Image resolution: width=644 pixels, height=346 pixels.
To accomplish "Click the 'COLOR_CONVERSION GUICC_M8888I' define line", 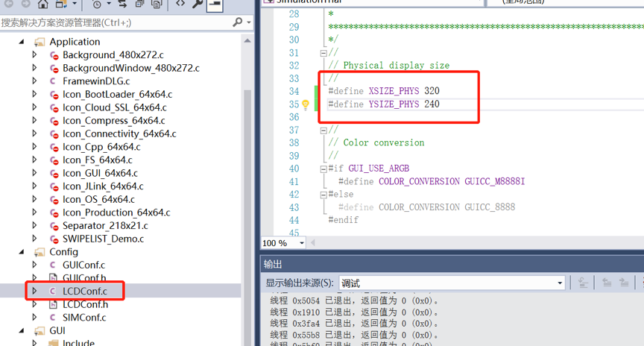I will pos(432,182).
